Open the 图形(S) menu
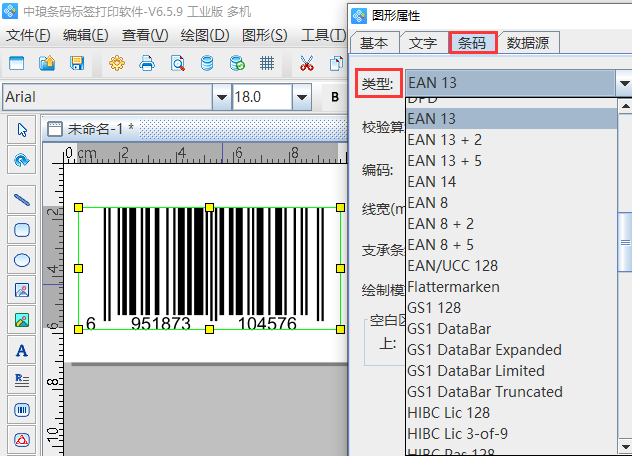This screenshot has height=456, width=632. coord(264,35)
